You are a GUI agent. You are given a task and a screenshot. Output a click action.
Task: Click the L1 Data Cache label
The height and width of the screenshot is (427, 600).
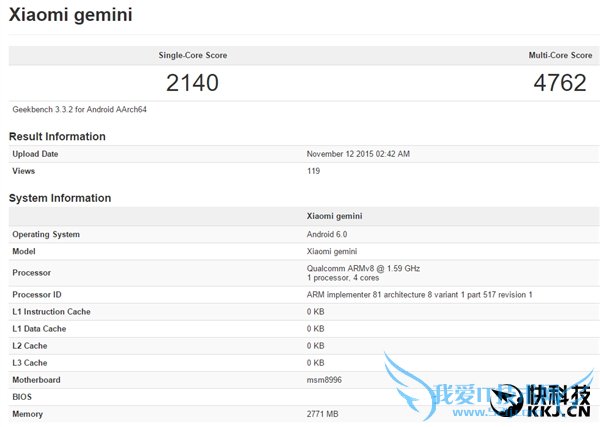click(39, 329)
